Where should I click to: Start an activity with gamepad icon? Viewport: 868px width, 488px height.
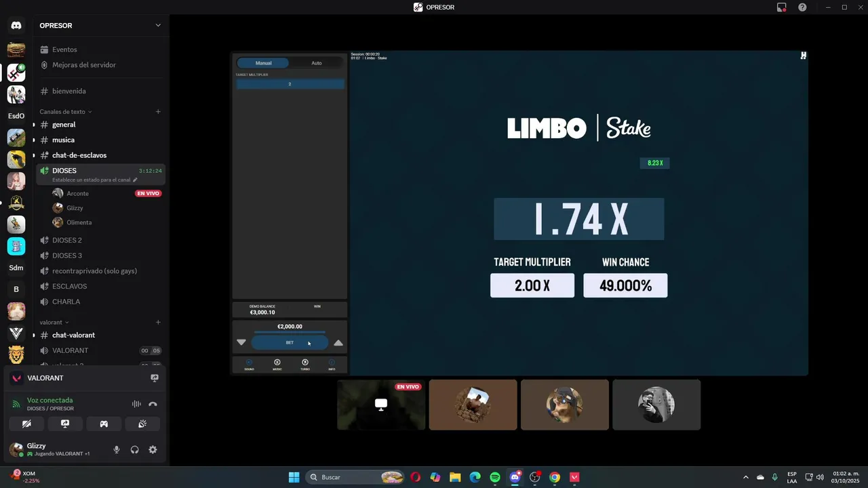(x=104, y=424)
